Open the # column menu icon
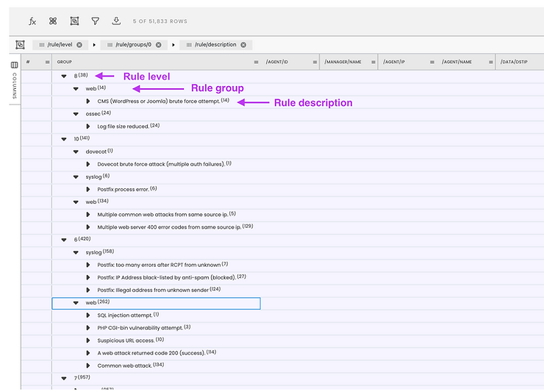 point(48,63)
